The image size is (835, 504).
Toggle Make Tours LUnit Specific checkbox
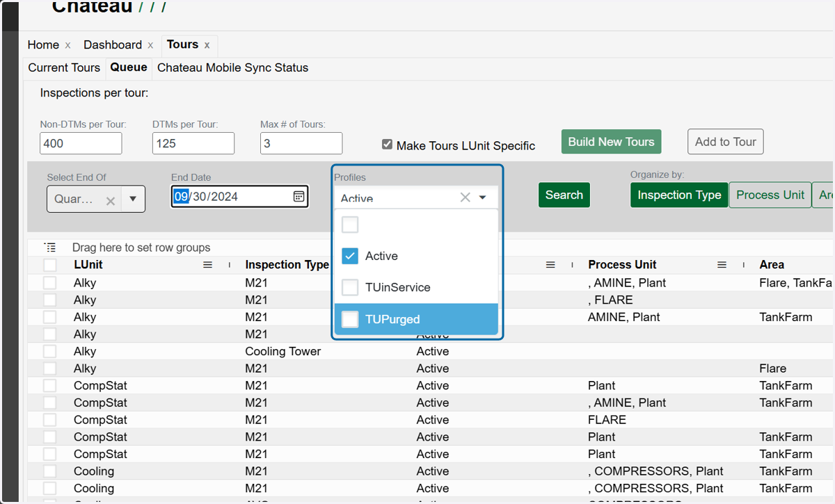[x=387, y=145]
